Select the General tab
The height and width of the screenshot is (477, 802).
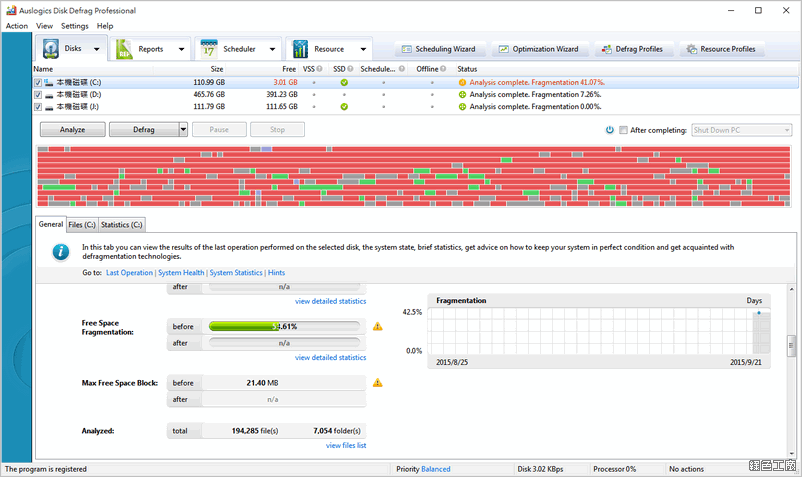(51, 224)
